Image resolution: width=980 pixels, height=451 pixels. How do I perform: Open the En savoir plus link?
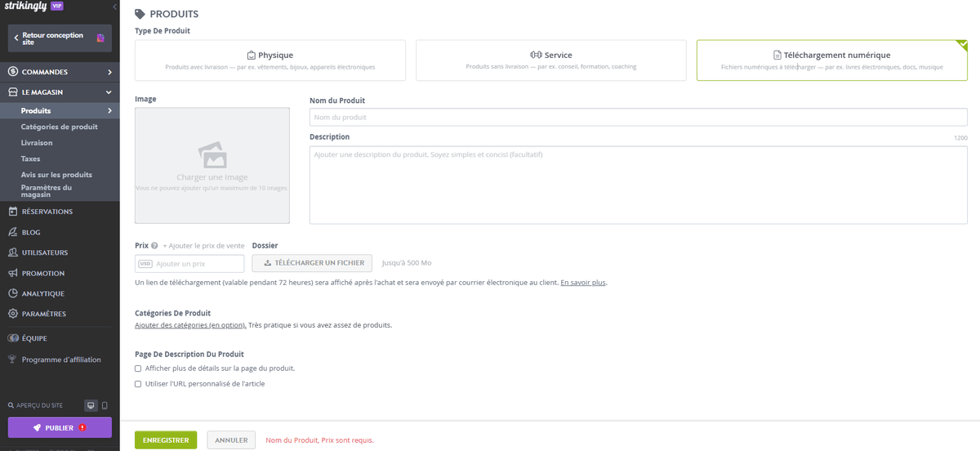tap(583, 283)
